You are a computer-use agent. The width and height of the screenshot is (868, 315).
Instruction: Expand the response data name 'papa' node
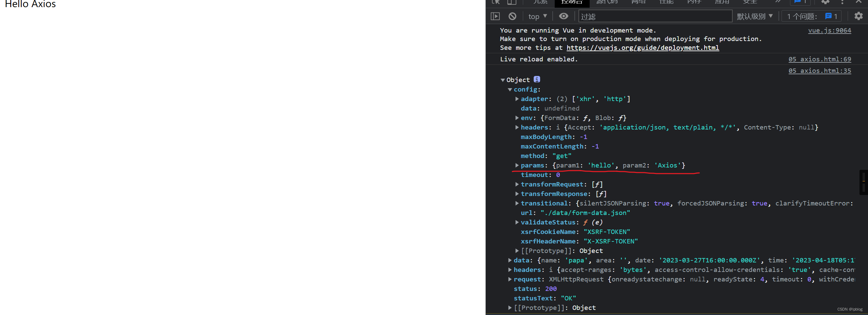tap(510, 260)
